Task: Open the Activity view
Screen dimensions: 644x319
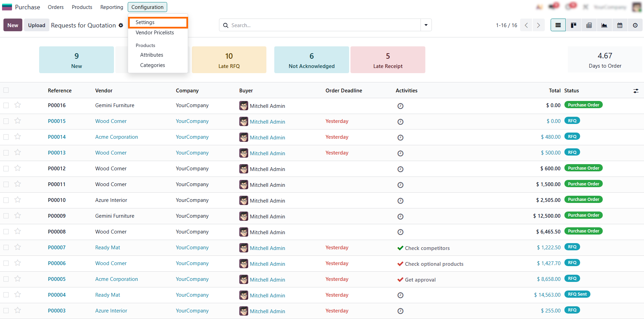Action: tap(635, 25)
